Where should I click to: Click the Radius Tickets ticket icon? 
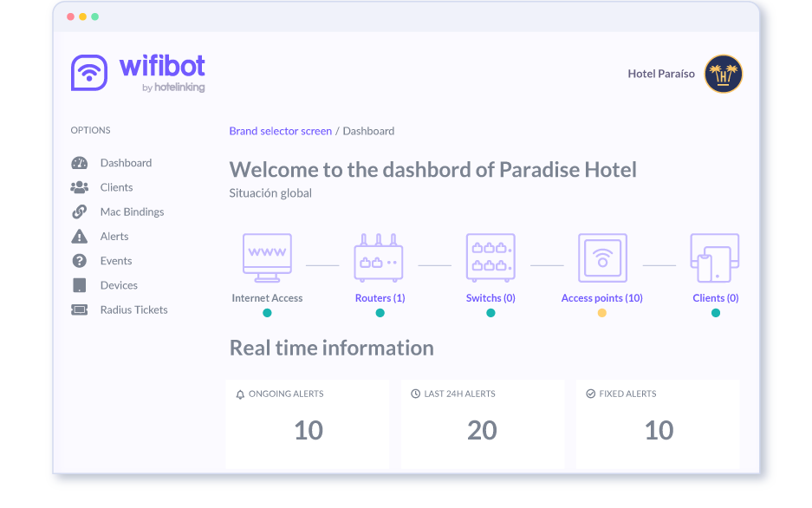[79, 309]
